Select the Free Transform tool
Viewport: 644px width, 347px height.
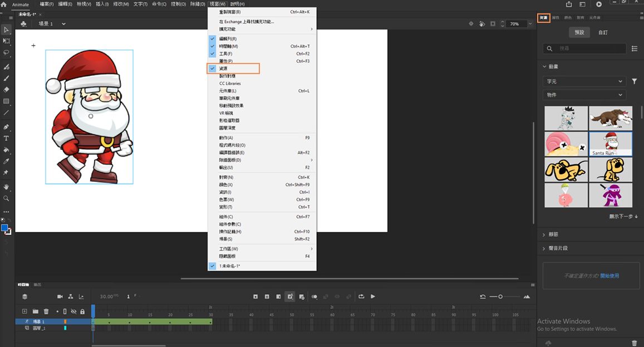pyautogui.click(x=6, y=41)
